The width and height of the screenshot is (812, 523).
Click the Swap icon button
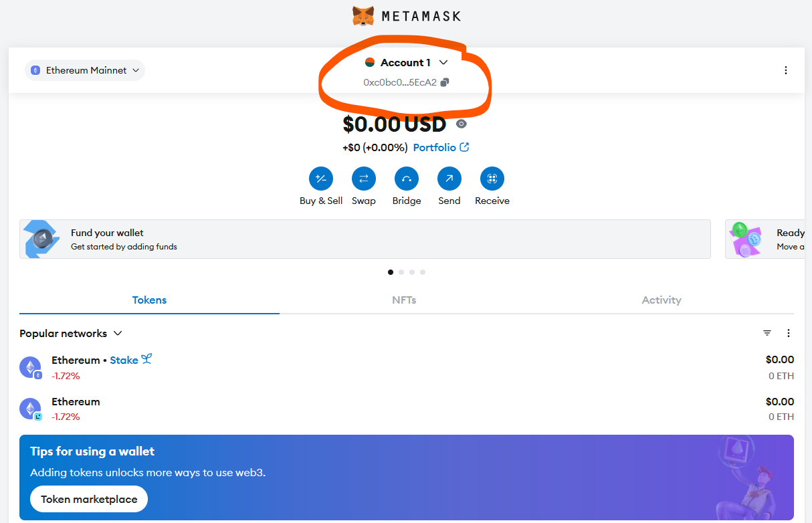point(364,179)
